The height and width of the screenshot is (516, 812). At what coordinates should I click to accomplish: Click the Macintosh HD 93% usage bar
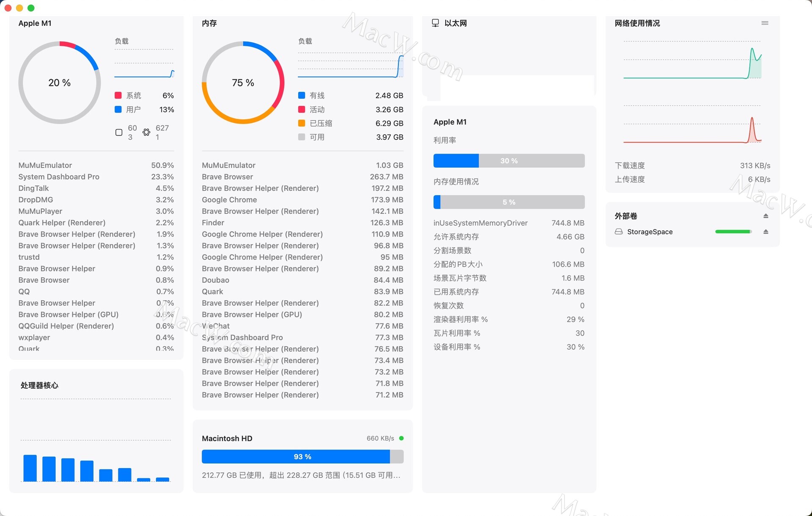302,457
